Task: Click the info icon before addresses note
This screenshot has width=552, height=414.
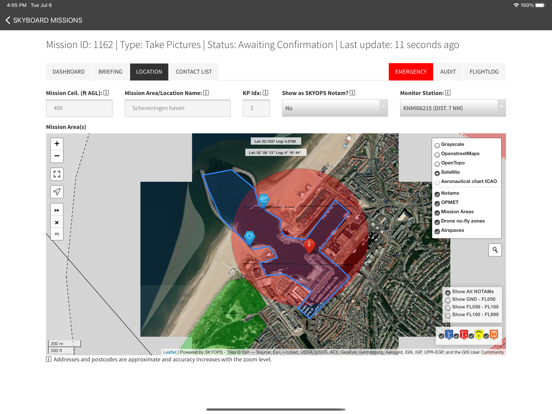Action: click(49, 359)
